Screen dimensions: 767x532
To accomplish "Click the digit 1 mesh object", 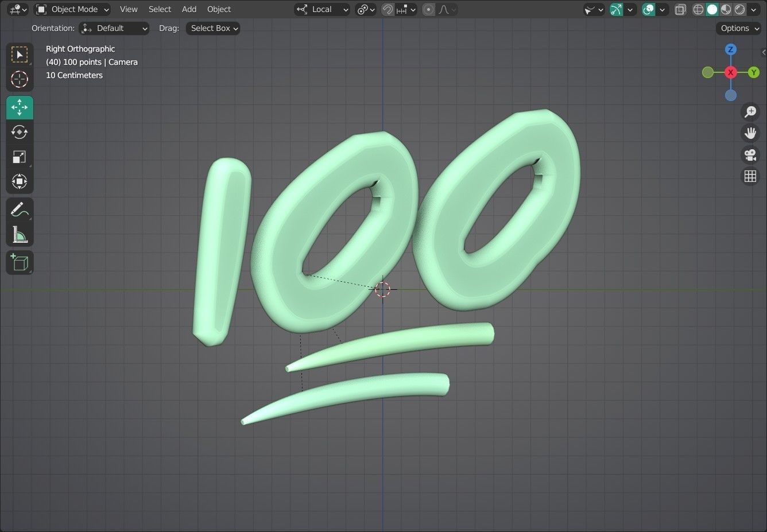I will (x=221, y=251).
